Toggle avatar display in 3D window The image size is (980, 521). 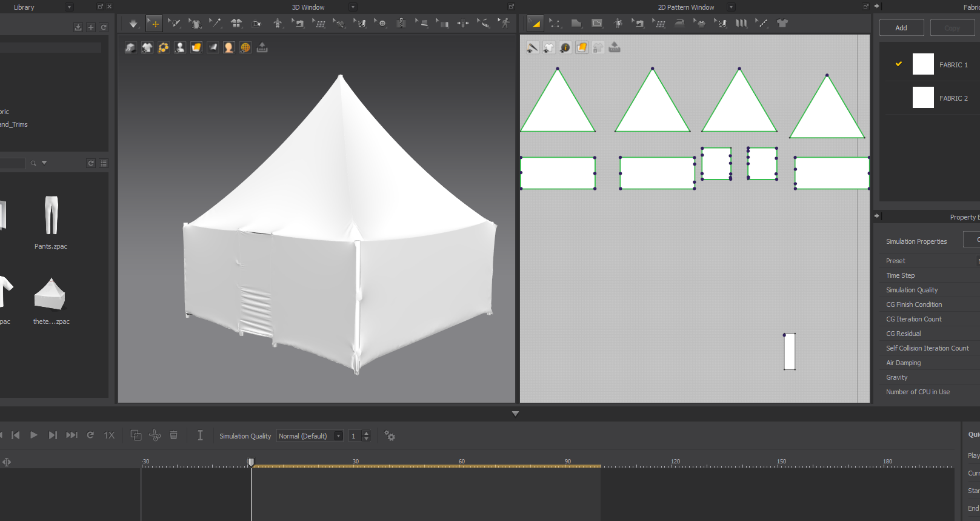click(x=180, y=48)
